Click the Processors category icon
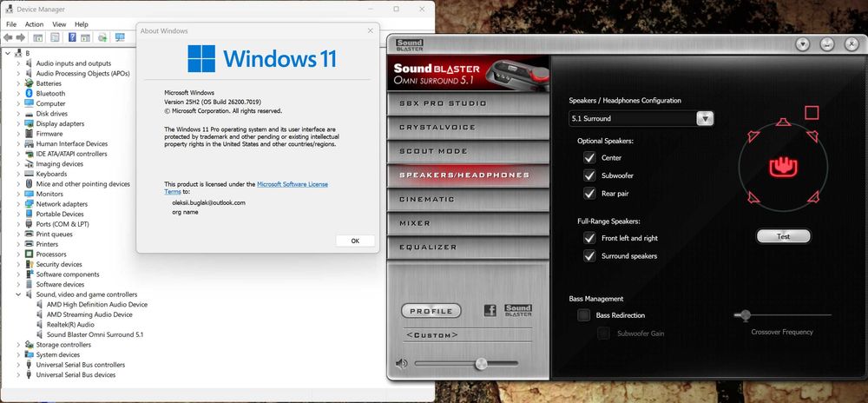Screen dimensions: 868x403 [x=30, y=254]
